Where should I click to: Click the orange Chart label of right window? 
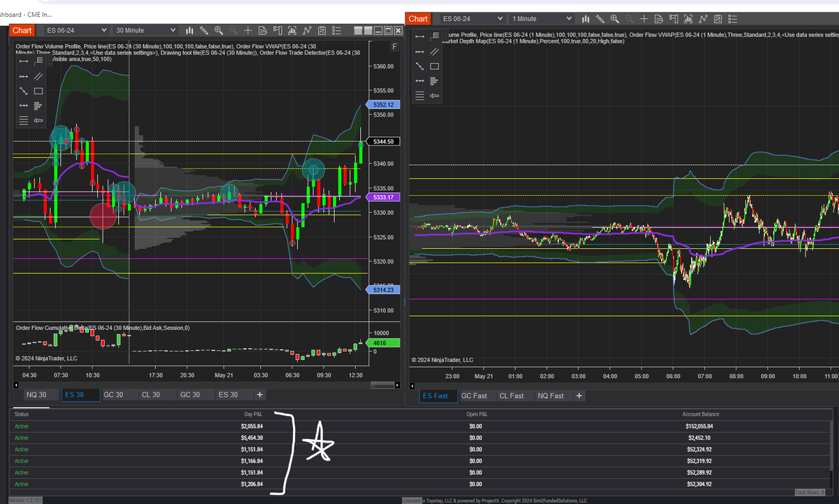point(418,19)
